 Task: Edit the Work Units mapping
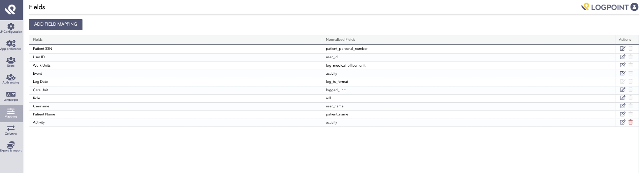tap(622, 65)
